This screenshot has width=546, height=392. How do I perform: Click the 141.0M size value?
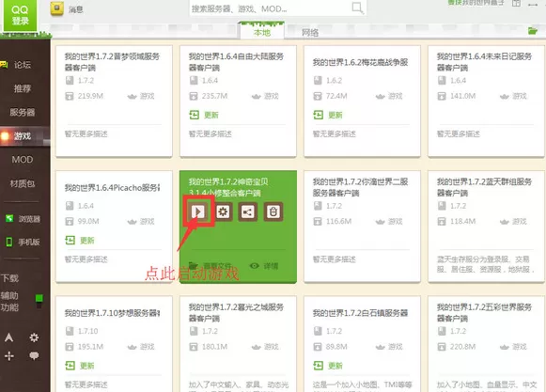(x=462, y=96)
